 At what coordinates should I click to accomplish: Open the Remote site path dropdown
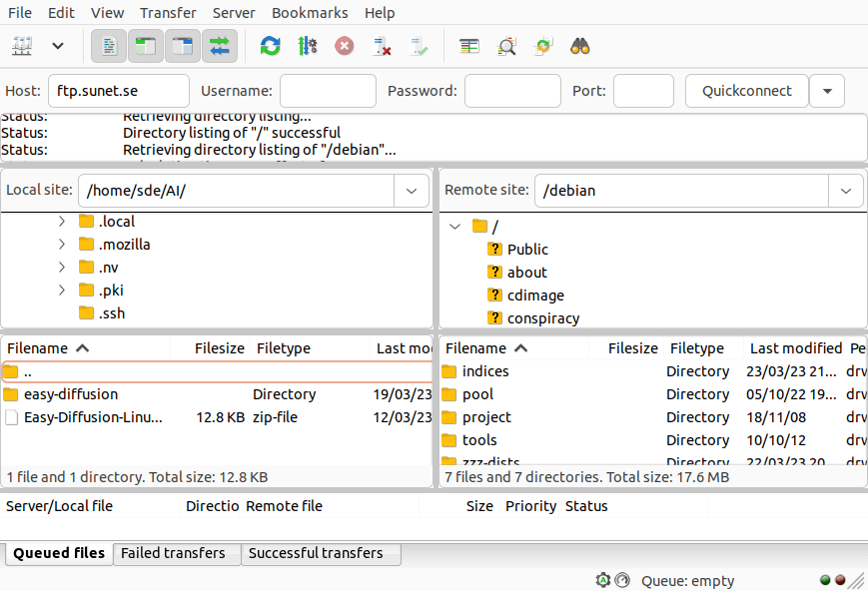click(x=844, y=190)
